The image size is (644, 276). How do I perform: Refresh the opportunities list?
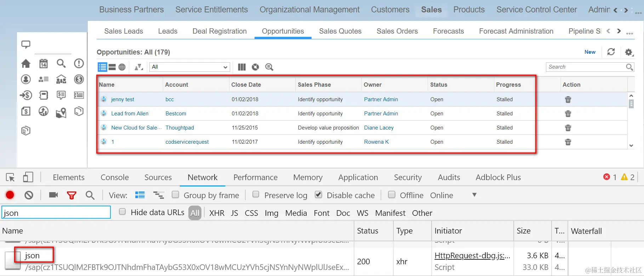[x=611, y=52]
